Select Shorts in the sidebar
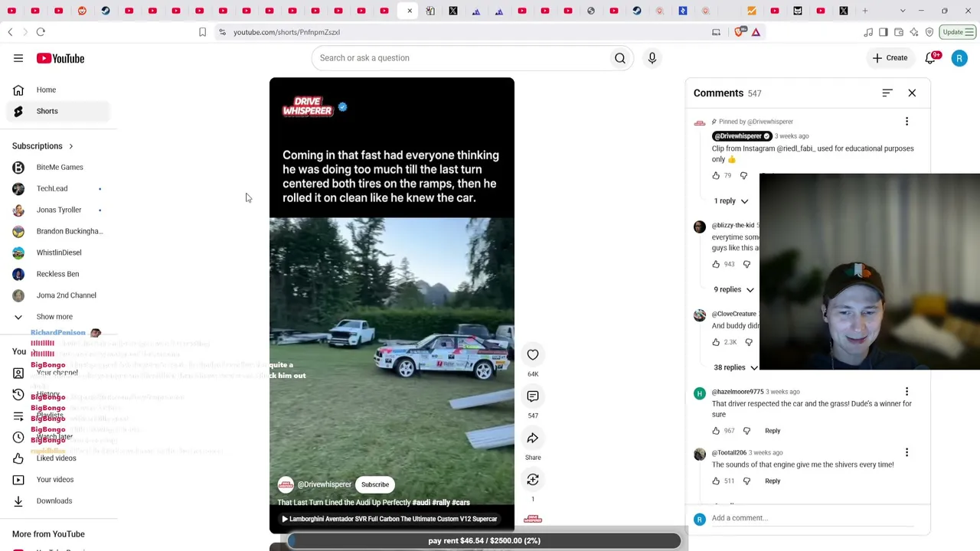Viewport: 980px width, 551px height. coord(59,112)
